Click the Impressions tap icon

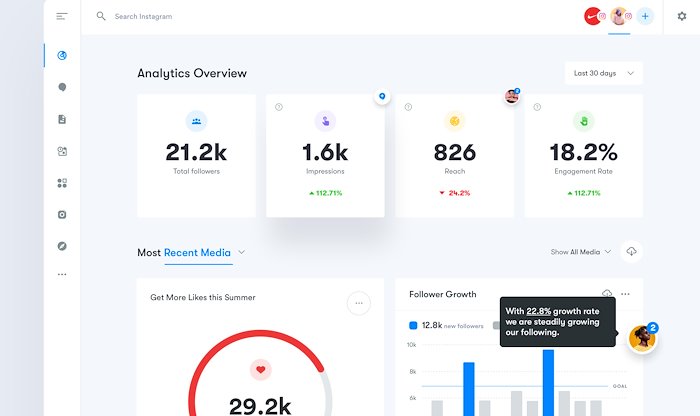pos(325,121)
